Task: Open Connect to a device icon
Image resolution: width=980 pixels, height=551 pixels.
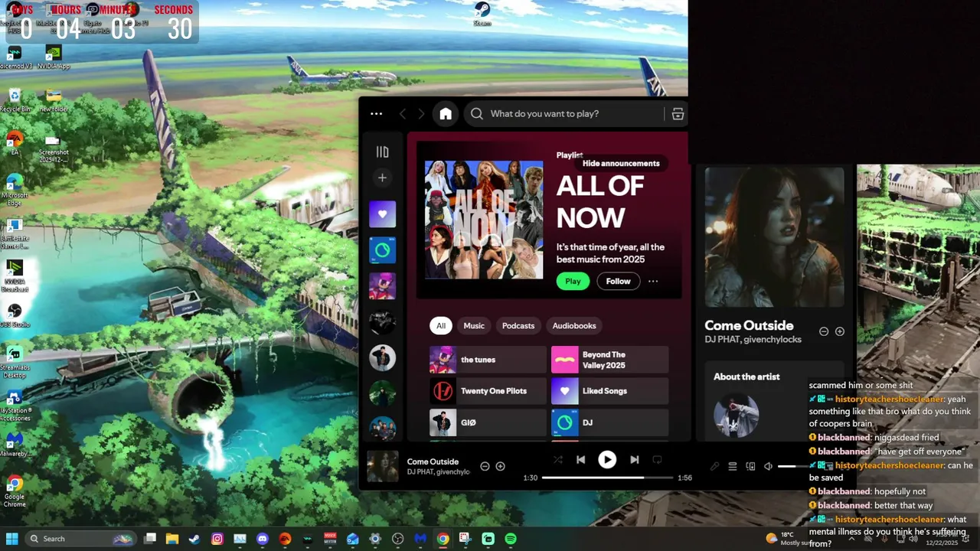Action: pyautogui.click(x=750, y=466)
